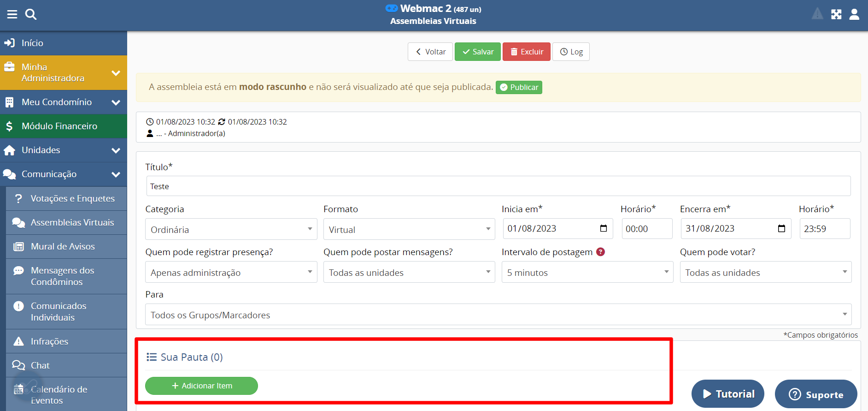Click the Título text field
Screen dimensions: 868x411
point(498,186)
